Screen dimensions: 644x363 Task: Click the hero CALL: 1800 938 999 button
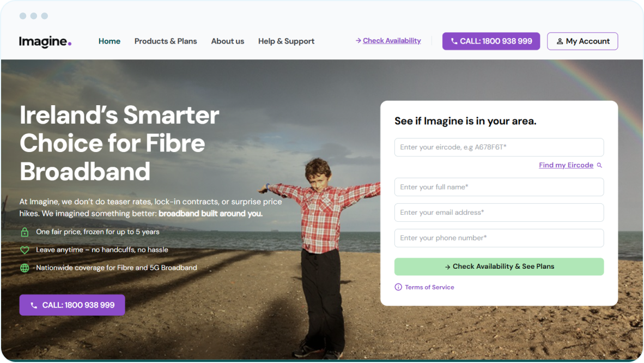72,305
